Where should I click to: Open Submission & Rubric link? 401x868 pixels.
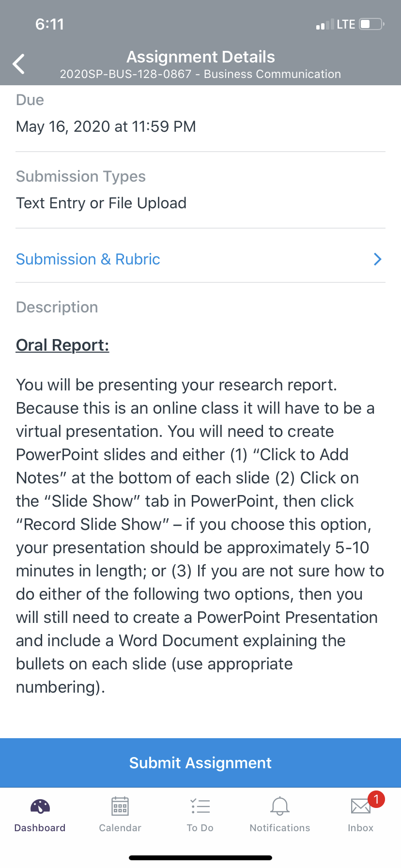click(x=88, y=259)
